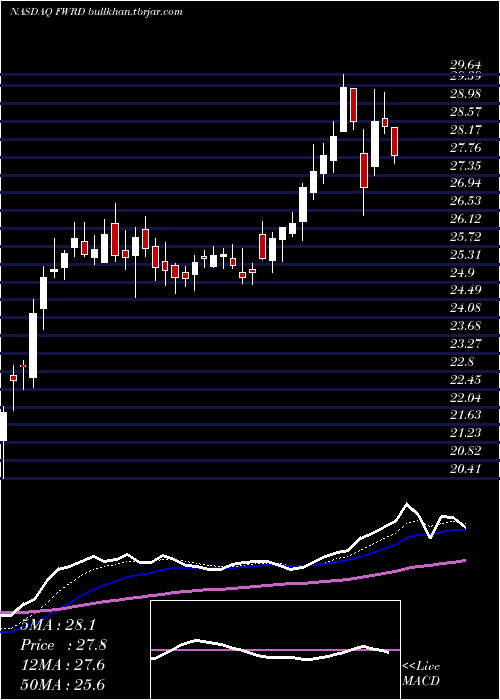Image resolution: width=500 pixels, height=700 pixels.
Task: Select the 22.04 price label
Action: [x=465, y=397]
